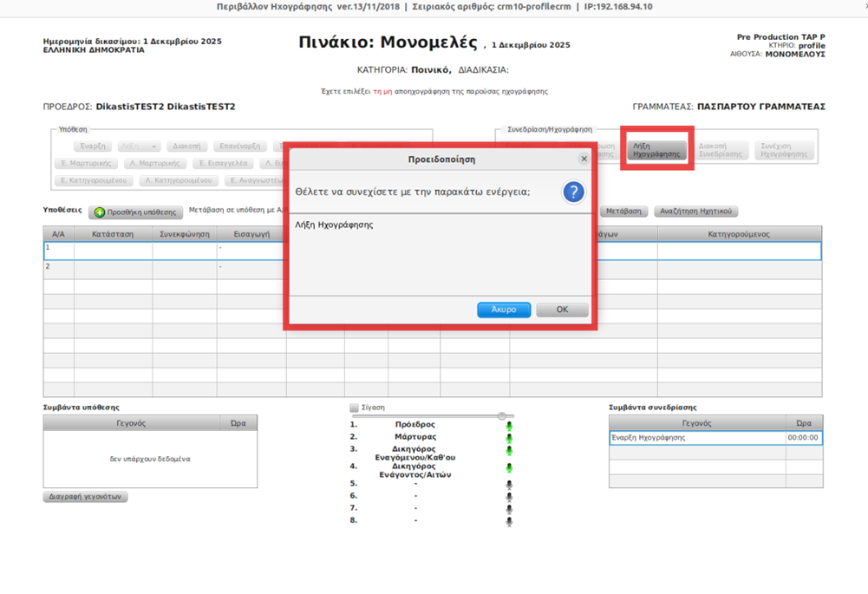Click the blue question mark dialog icon
This screenshot has width=868, height=594.
coord(572,192)
